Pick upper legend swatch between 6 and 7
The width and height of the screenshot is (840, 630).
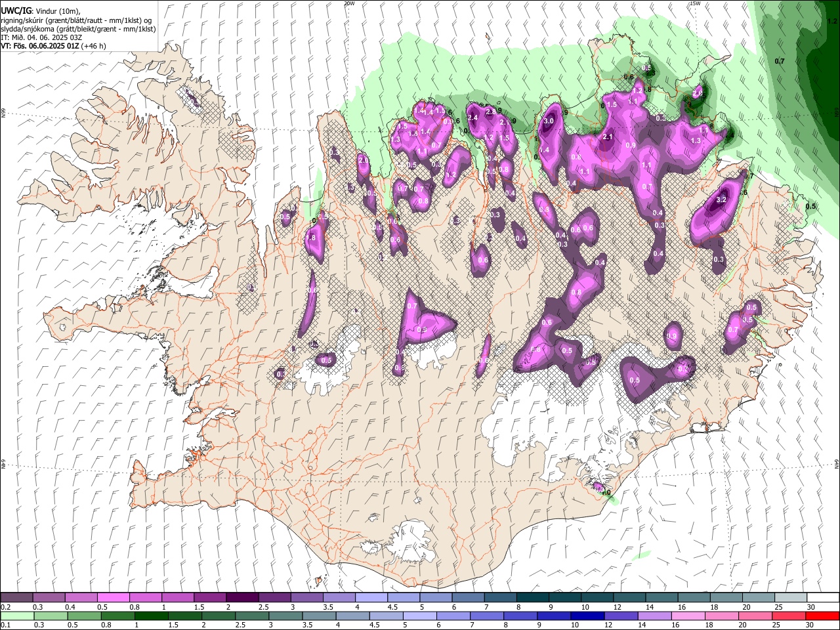(x=468, y=597)
